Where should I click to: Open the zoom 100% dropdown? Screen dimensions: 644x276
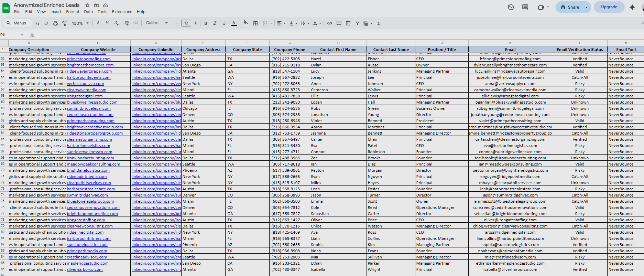pos(80,23)
